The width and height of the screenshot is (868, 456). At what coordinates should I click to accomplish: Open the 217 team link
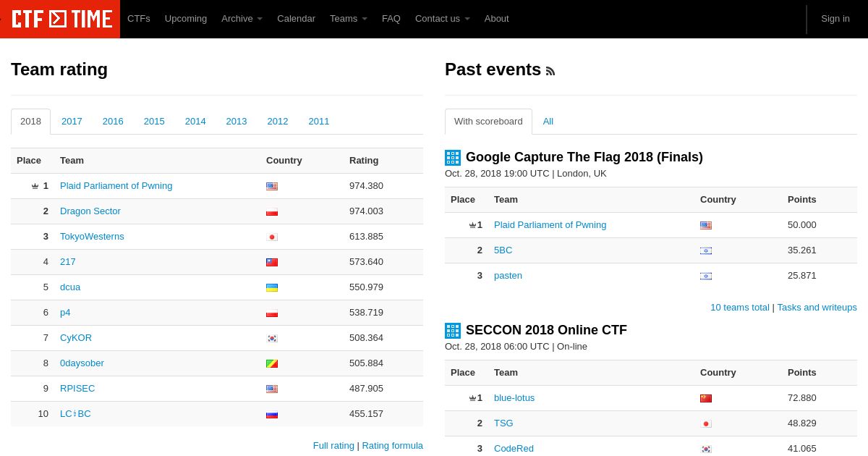click(x=68, y=262)
